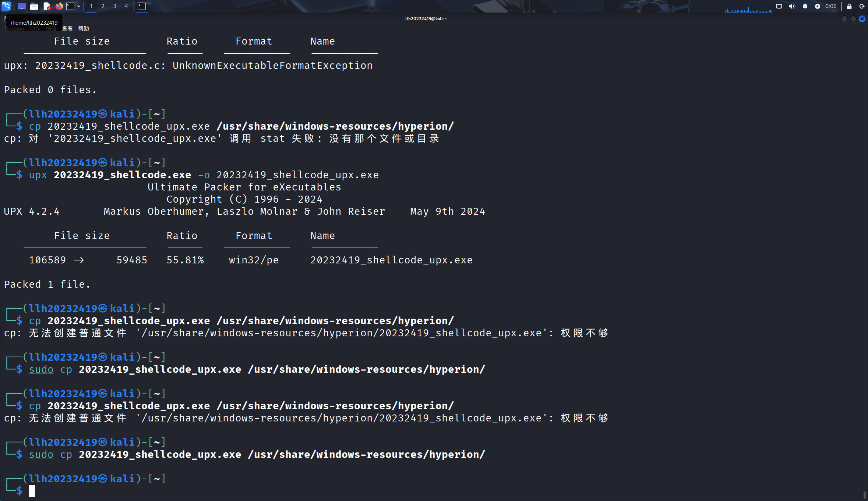Switch to workspace 2
Image resolution: width=868 pixels, height=501 pixels.
(103, 6)
